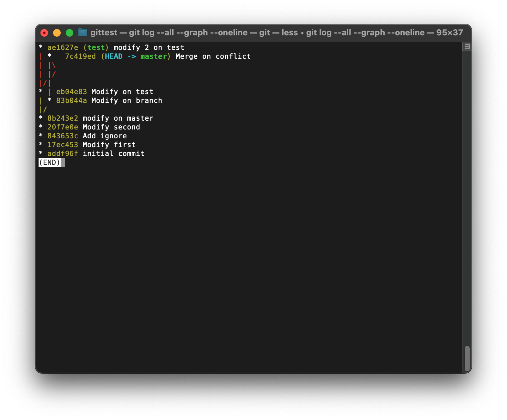Click commit hash 8b243e2

click(x=63, y=118)
